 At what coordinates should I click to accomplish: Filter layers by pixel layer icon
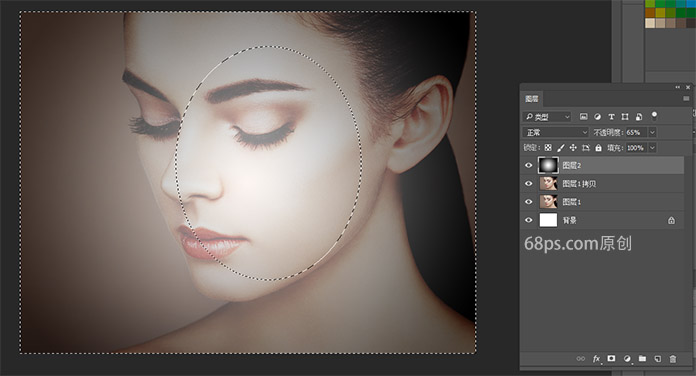point(584,117)
